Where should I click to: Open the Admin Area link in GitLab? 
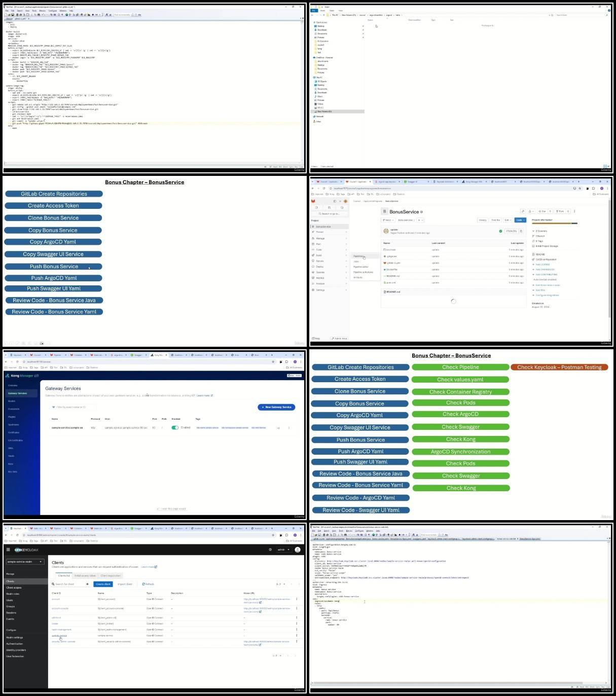click(x=339, y=338)
